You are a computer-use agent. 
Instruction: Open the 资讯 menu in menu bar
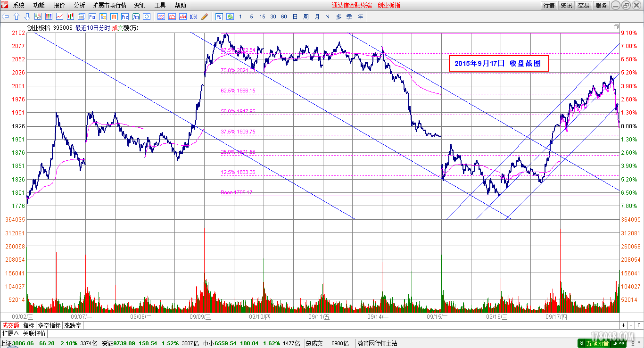click(140, 5)
